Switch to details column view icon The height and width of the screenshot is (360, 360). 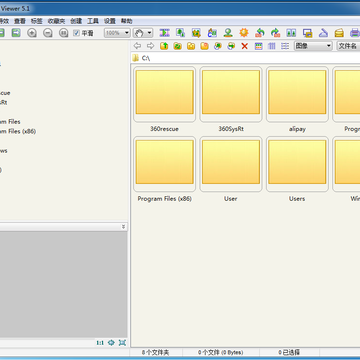tap(272, 46)
